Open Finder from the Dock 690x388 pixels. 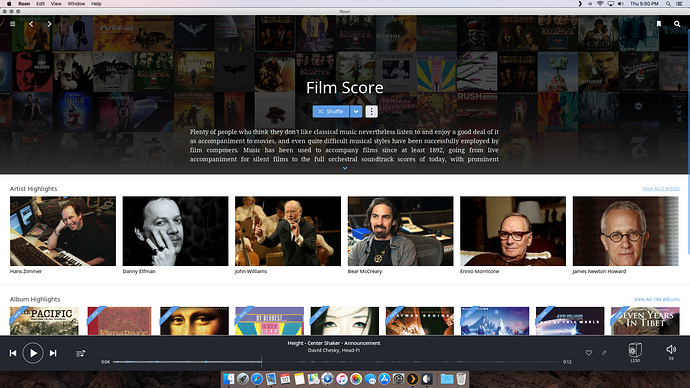228,379
